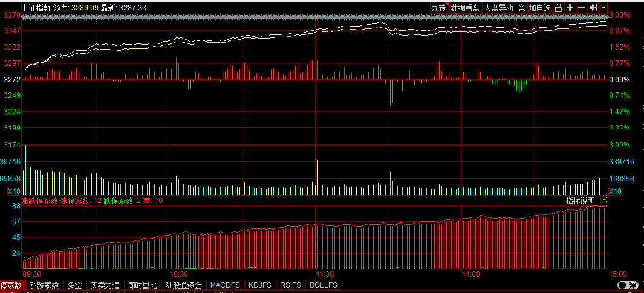Open the dropdown arrow in the top toolbar
This screenshot has width=644, height=293.
click(603, 8)
